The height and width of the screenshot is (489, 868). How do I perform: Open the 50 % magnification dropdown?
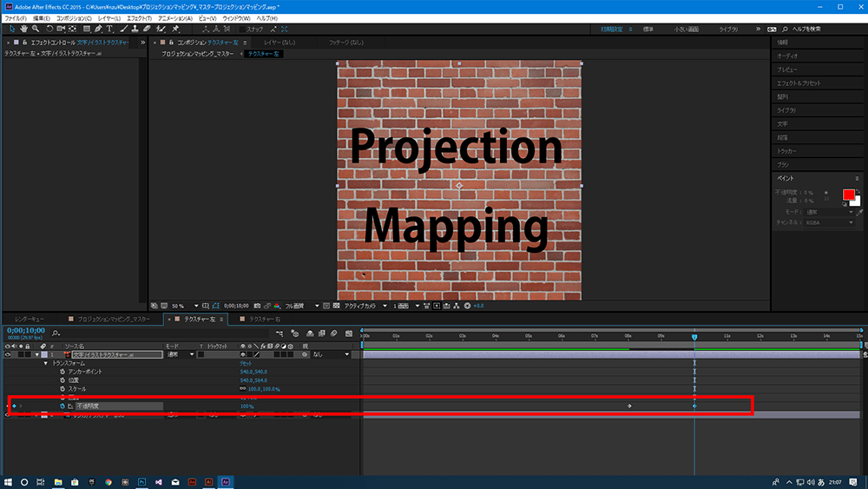click(184, 306)
